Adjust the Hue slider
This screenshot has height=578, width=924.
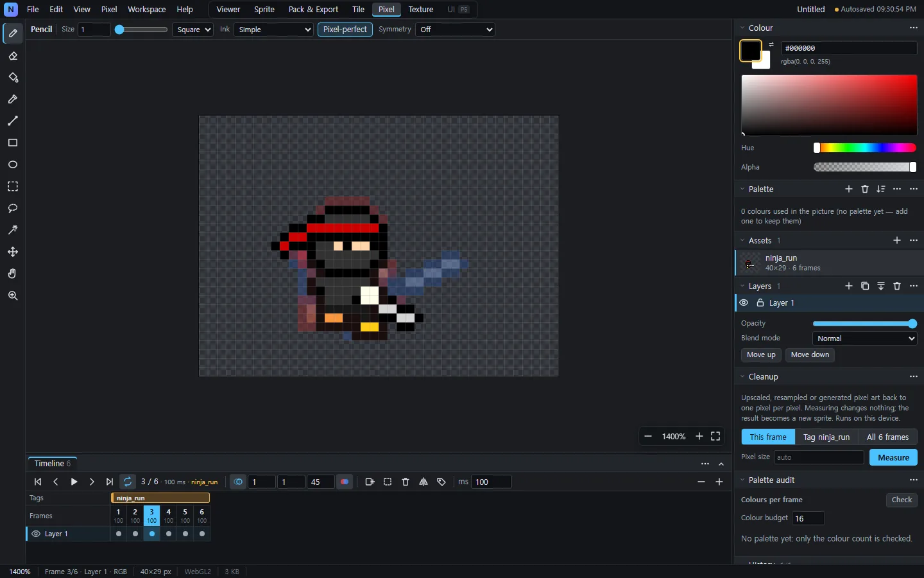(x=865, y=148)
